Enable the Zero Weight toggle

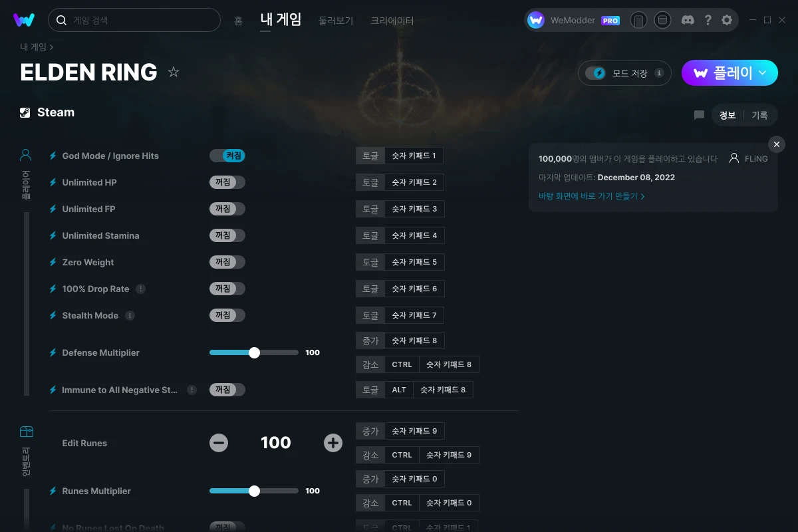tap(227, 262)
